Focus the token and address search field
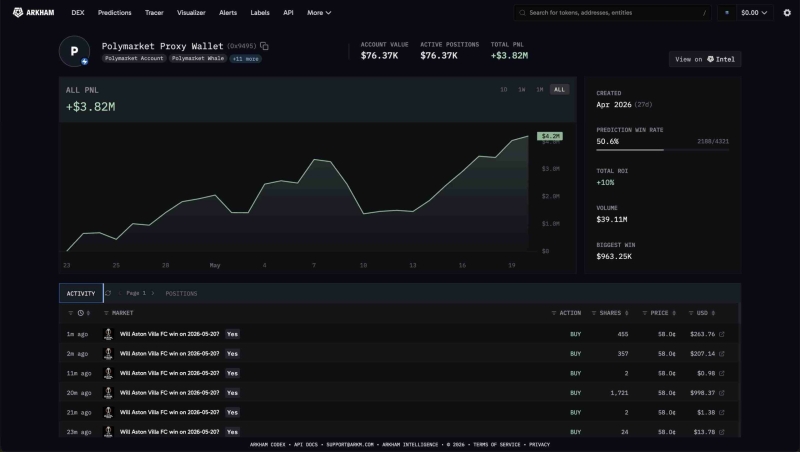 pos(612,13)
